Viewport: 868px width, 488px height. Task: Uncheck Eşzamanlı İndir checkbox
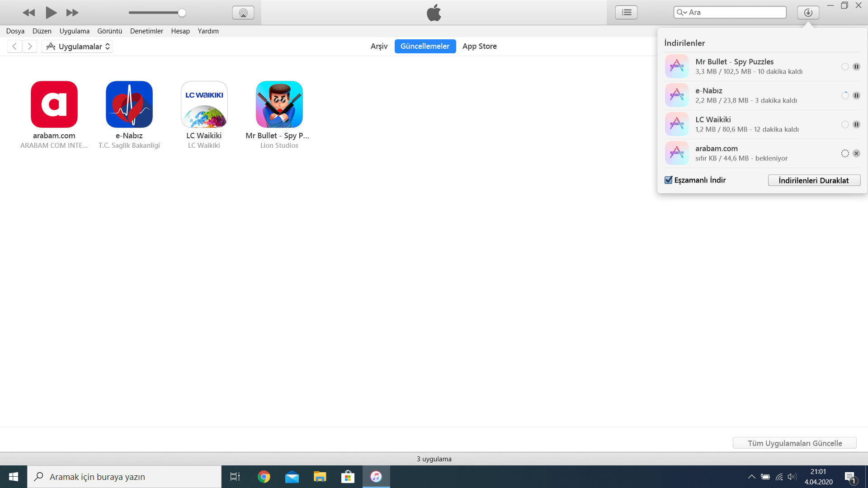tap(669, 180)
